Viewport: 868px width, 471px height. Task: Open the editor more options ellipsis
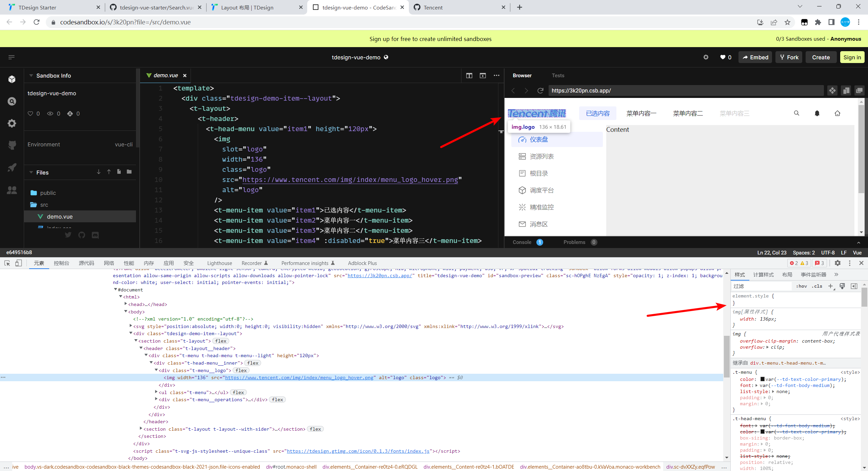coord(497,76)
